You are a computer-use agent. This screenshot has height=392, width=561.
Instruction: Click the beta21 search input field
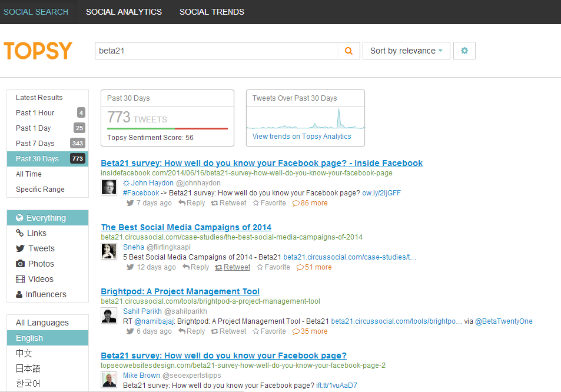(215, 51)
